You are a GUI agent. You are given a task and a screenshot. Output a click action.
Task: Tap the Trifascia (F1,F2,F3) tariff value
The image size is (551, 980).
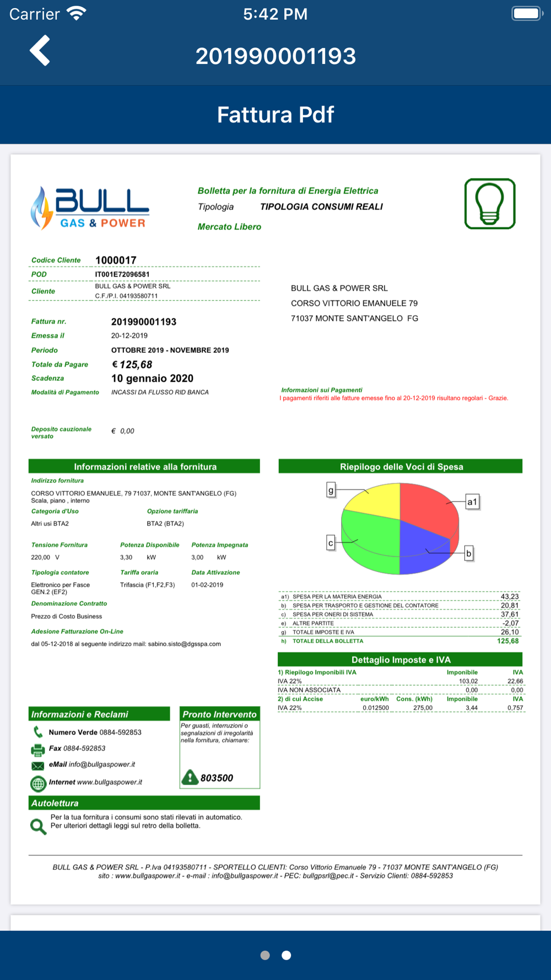(148, 585)
